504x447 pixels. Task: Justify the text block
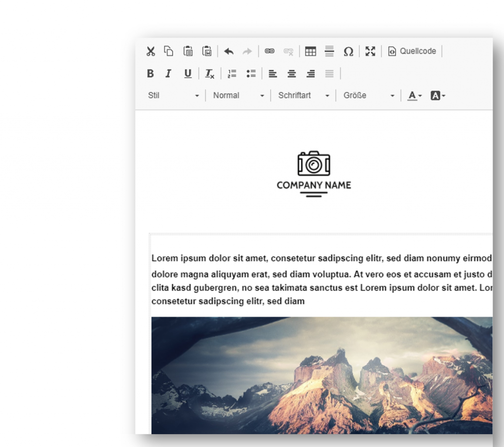(x=329, y=74)
